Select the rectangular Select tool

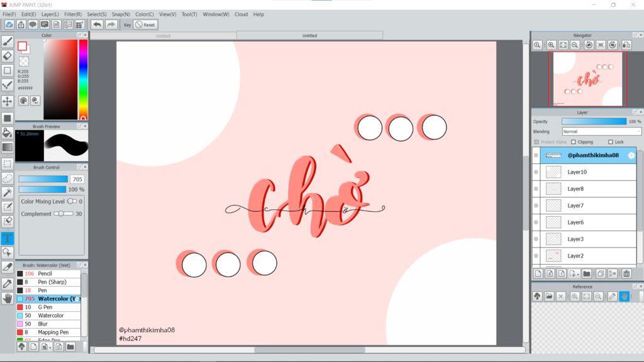8,164
